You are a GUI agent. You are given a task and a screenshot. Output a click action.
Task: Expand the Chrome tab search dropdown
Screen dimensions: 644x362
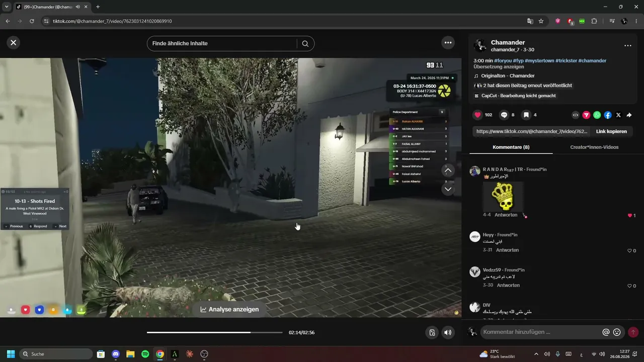7,7
